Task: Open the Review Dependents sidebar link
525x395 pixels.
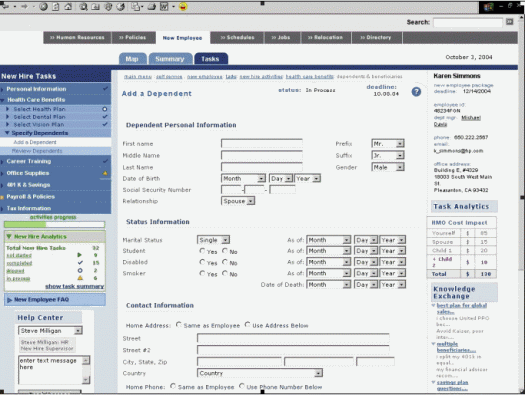Action: tap(37, 151)
